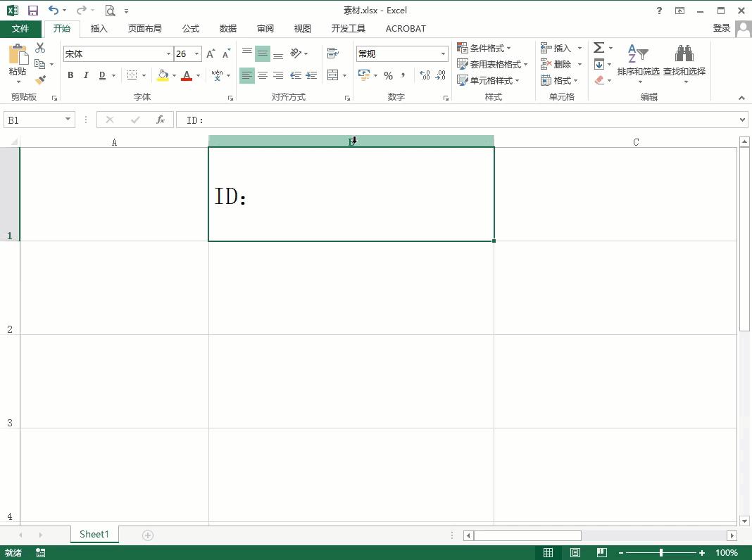752x560 pixels.
Task: Click the add new sheet plus button
Action: click(x=148, y=535)
